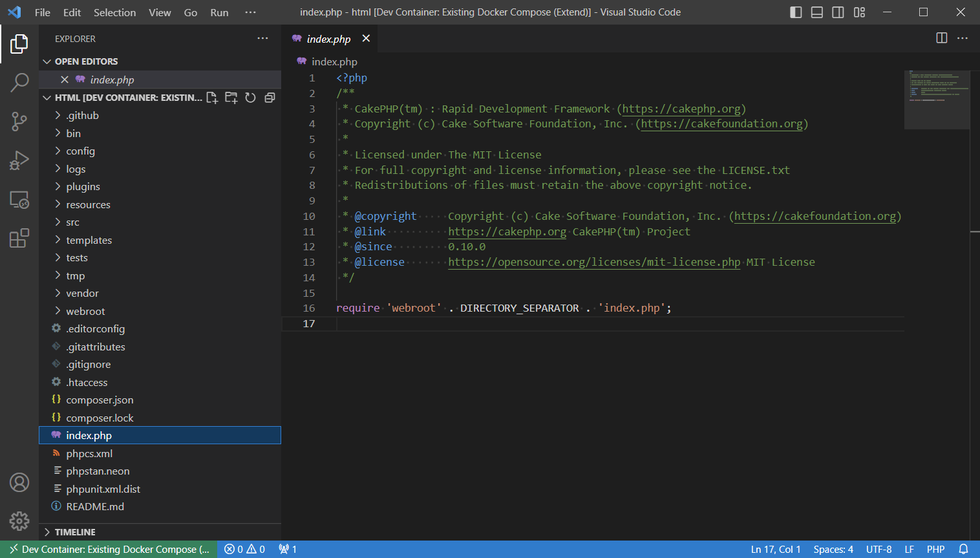Screen dimensions: 980x558
Task: Open the Remote Explorer panel
Action: point(19,200)
